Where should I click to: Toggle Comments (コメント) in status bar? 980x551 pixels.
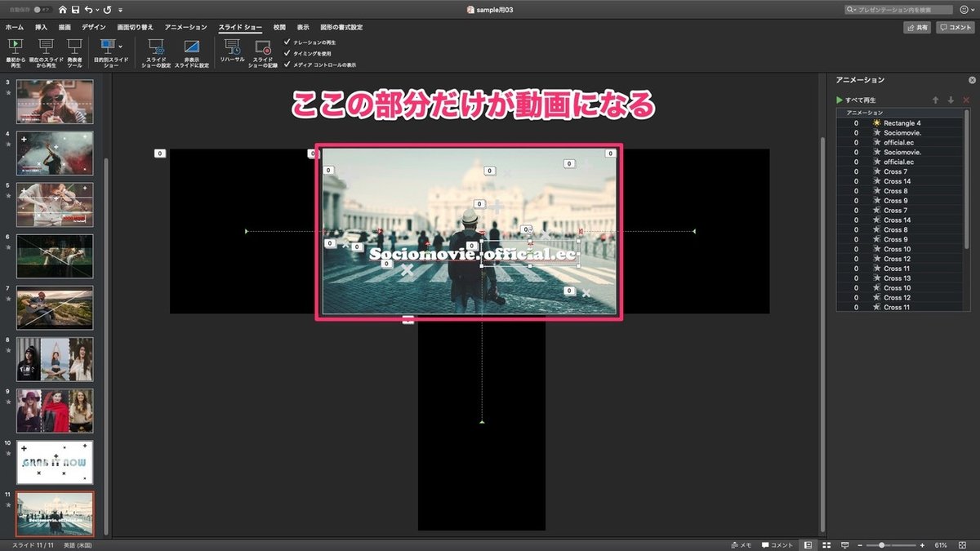pos(777,544)
